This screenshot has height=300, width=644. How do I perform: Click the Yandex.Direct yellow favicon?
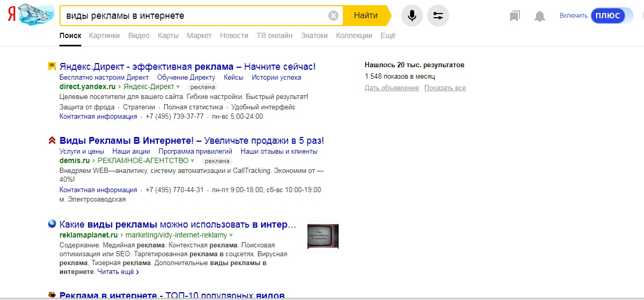coord(52,66)
